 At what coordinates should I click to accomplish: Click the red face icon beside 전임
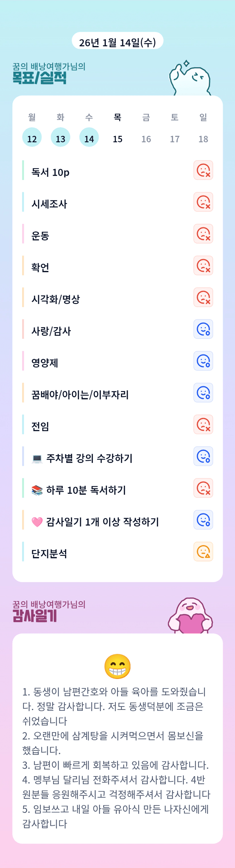pos(203,424)
